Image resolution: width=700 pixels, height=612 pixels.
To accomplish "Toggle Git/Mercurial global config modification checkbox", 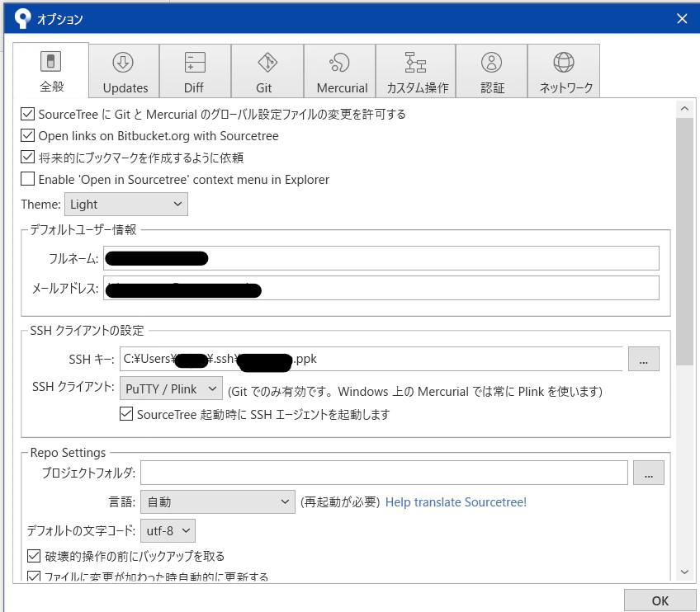I will click(28, 114).
